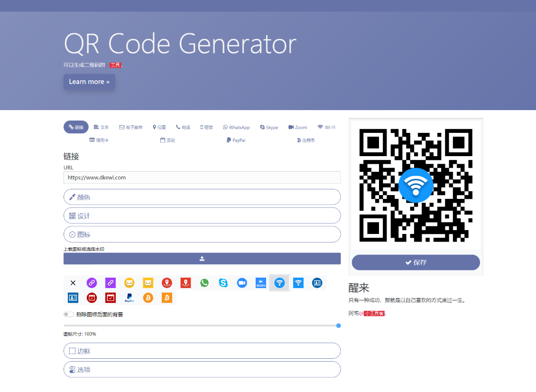
Task: Follow the 工具 link in the header subtitle
Action: (x=116, y=65)
